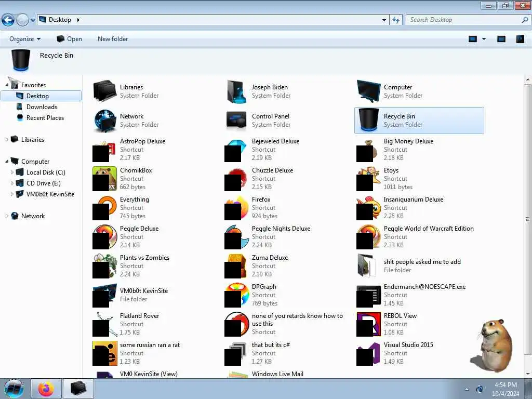Select the Flatland Rover shortcut icon
The image size is (532, 399).
[105, 324]
